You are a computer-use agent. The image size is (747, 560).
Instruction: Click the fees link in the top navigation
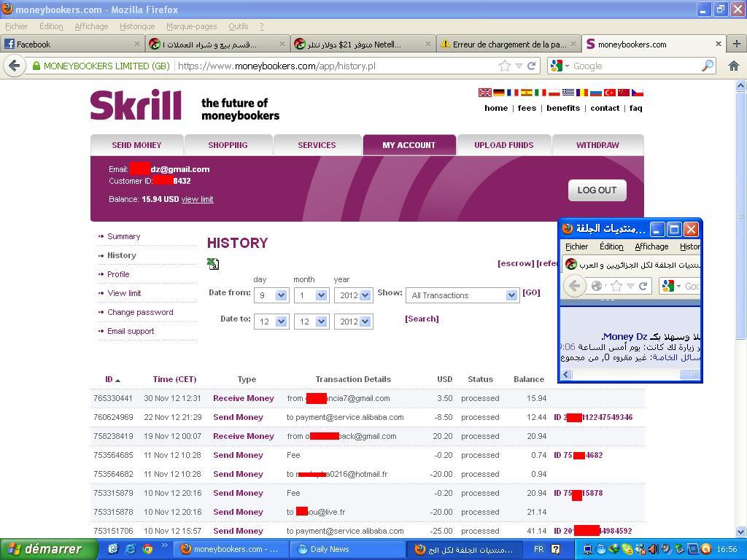pos(527,108)
